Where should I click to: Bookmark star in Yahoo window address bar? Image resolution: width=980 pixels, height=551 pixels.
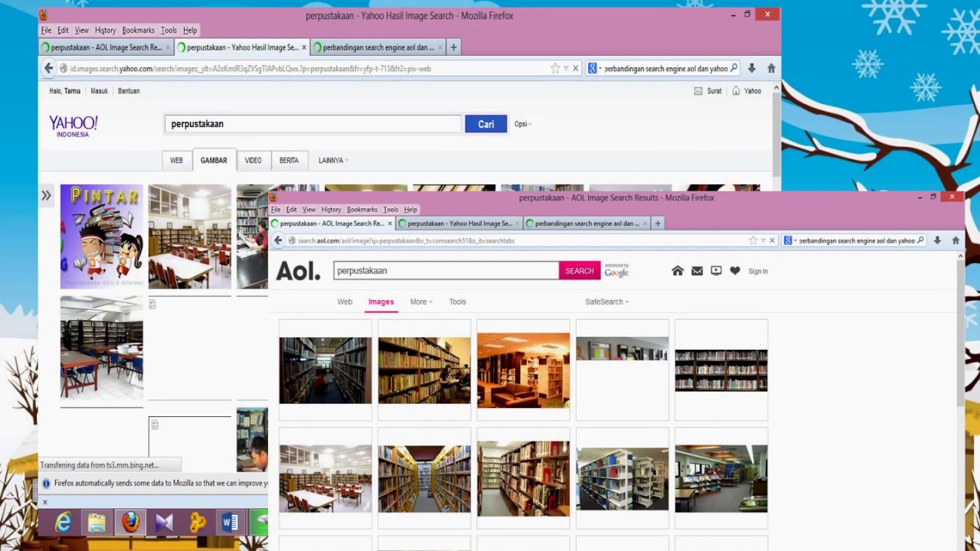[555, 68]
